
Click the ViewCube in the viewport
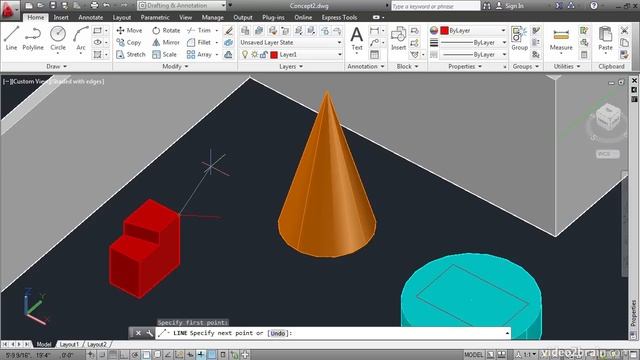(x=608, y=117)
